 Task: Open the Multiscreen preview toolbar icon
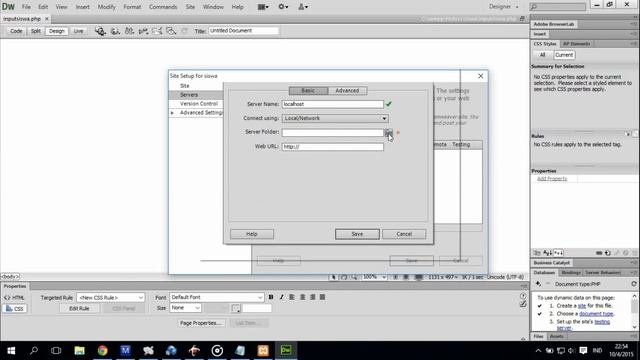(x=100, y=31)
